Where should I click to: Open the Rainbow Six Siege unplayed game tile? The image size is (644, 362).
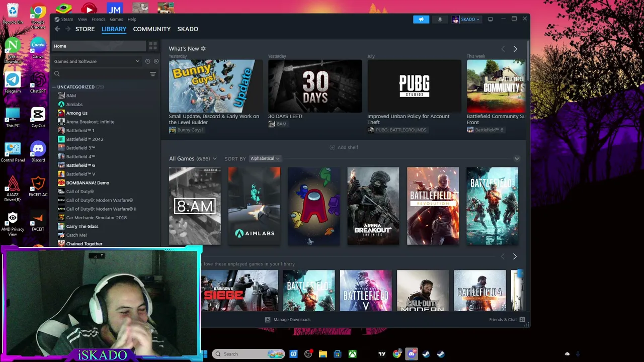pos(239,291)
